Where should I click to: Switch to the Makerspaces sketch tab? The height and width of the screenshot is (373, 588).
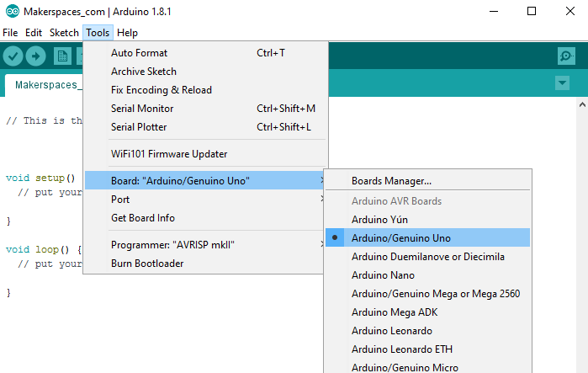pyautogui.click(x=46, y=85)
